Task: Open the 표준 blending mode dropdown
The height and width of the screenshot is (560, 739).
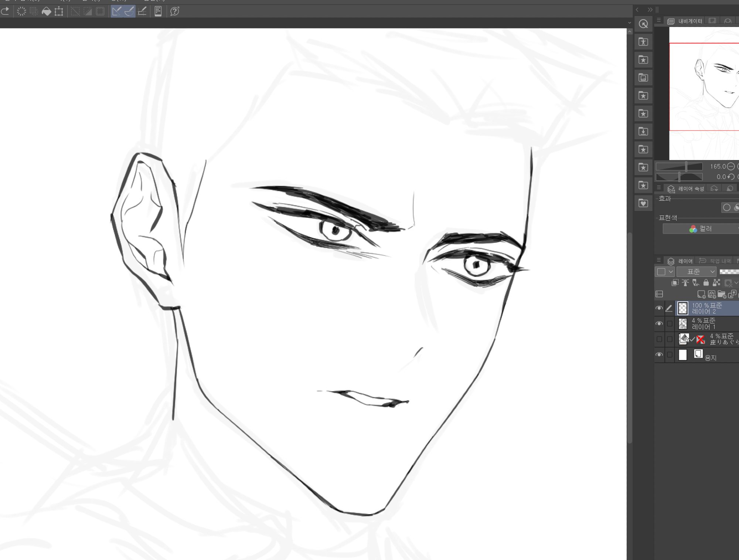Action: coord(697,272)
